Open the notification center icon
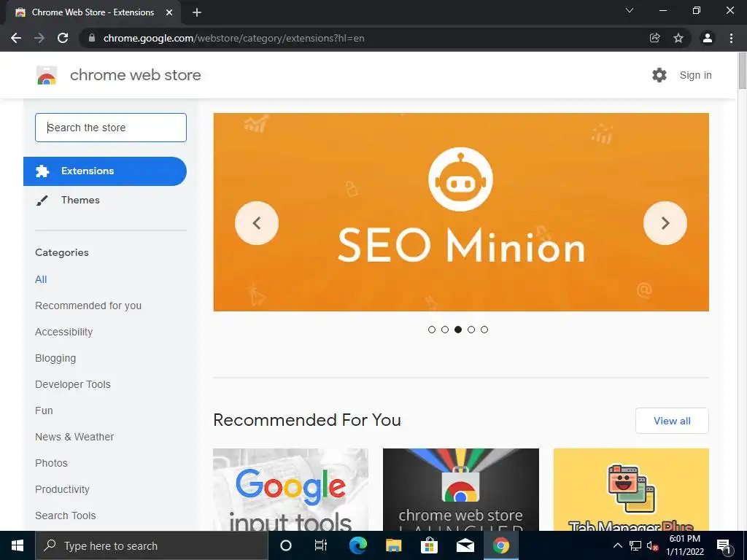This screenshot has width=747, height=560. [x=724, y=545]
